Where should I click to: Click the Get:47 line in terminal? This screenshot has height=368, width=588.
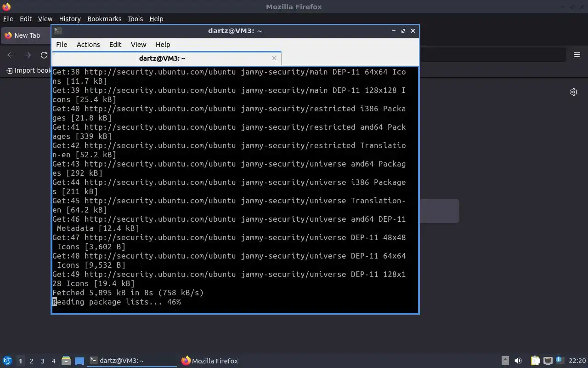tap(229, 242)
